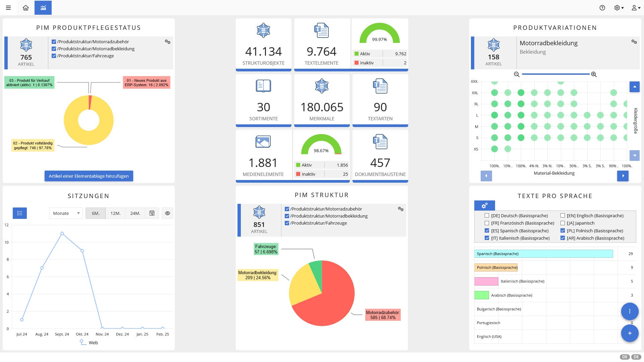The height and width of the screenshot is (362, 644).
Task: Open Produktpflegestatus widget settings gears
Action: coord(167,42)
